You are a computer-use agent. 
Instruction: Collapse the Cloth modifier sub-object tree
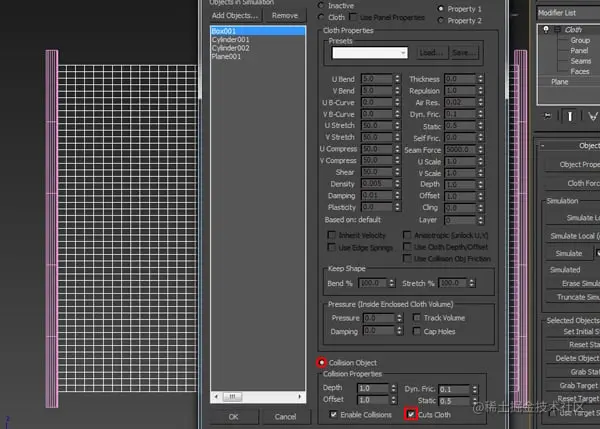pyautogui.click(x=558, y=29)
